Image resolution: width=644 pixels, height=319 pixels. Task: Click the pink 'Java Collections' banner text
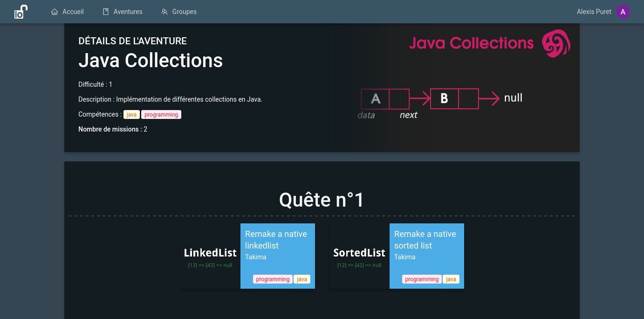[x=471, y=43]
